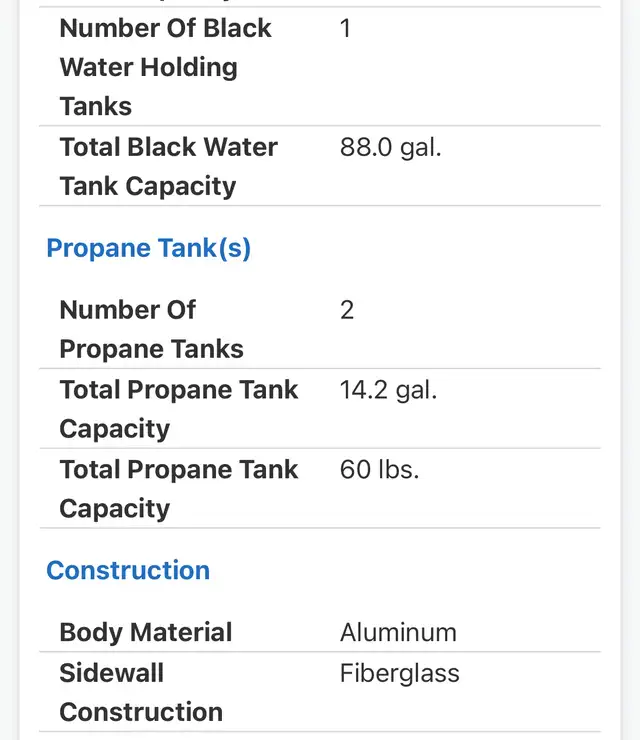The width and height of the screenshot is (640, 740).
Task: Click the Sidewall Construction label
Action: pyautogui.click(x=141, y=692)
